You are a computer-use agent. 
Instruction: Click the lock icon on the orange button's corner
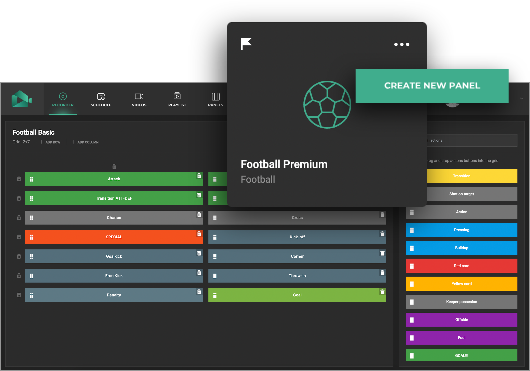[x=199, y=233]
